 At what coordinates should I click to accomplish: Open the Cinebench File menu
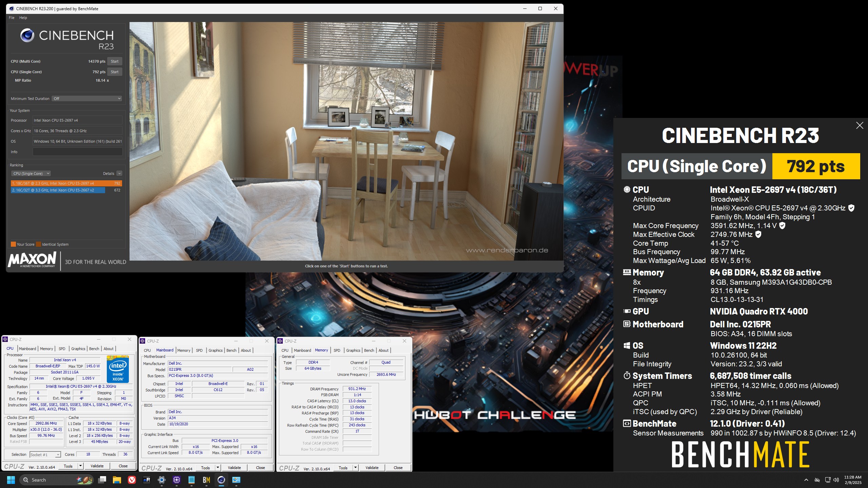pos(12,18)
